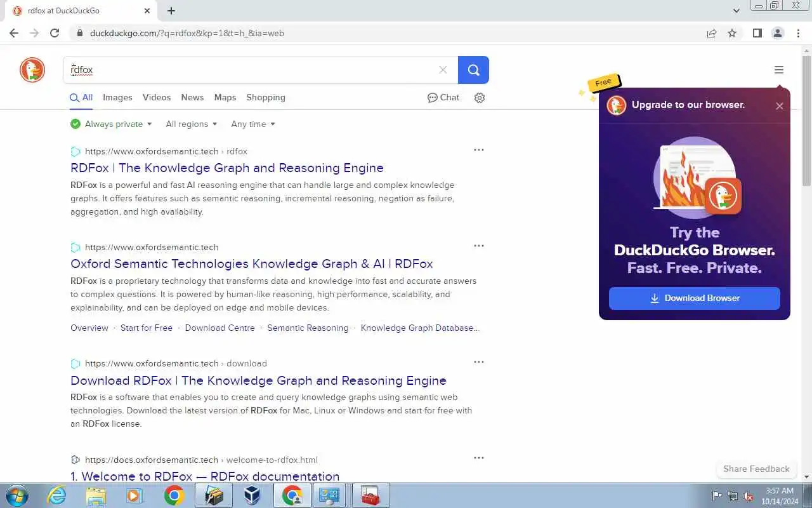Open options dots for Oxford Semantic Technologies result
812x508 pixels.
(x=479, y=246)
